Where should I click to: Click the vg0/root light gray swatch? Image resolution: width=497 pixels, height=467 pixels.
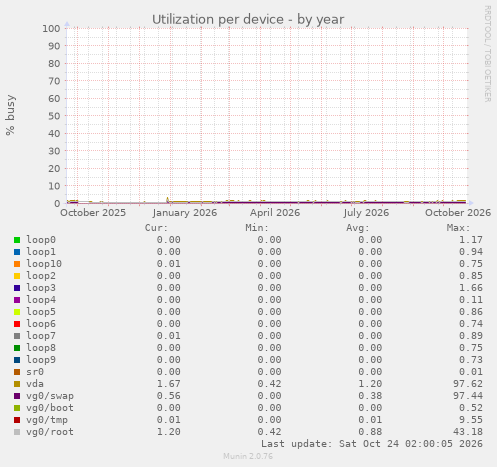pos(17,432)
